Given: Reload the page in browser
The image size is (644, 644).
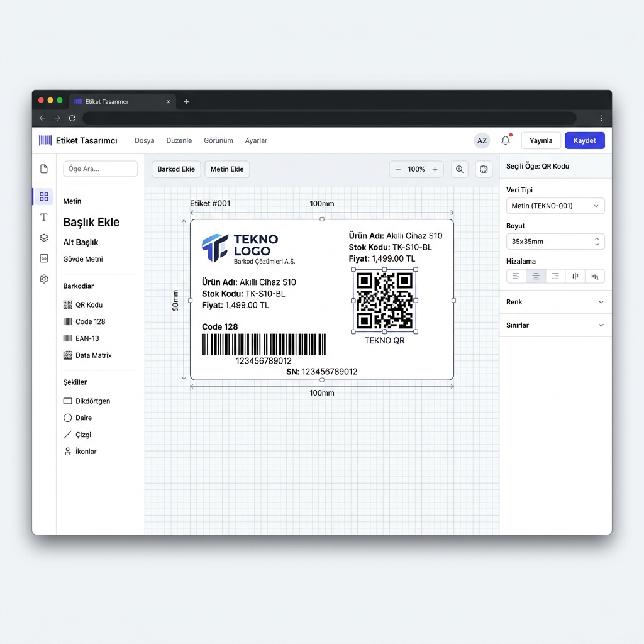Looking at the screenshot, I should coord(72,118).
